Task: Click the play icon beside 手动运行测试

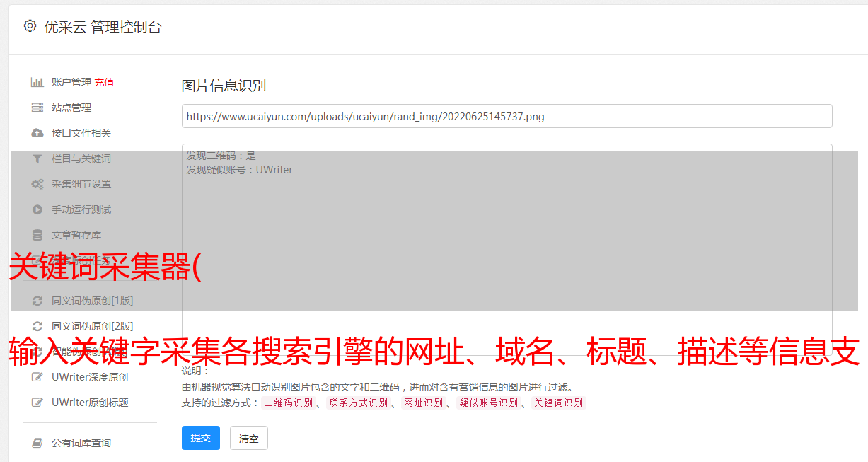Action: (x=37, y=209)
